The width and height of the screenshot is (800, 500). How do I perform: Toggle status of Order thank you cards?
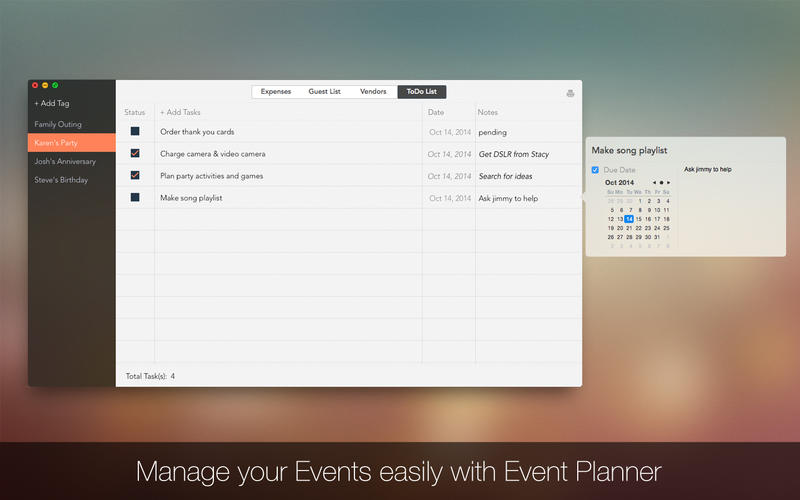[135, 131]
